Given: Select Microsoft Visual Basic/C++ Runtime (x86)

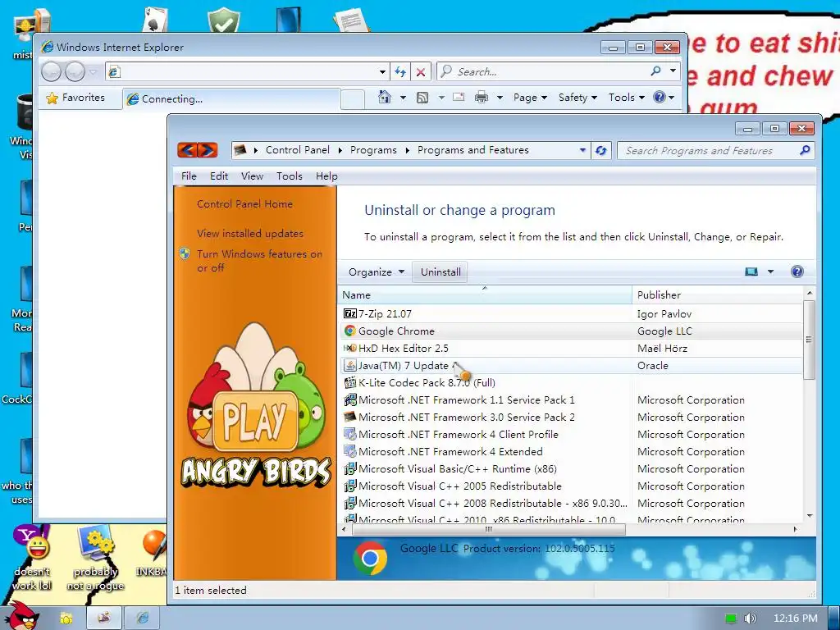Looking at the screenshot, I should [571, 468].
